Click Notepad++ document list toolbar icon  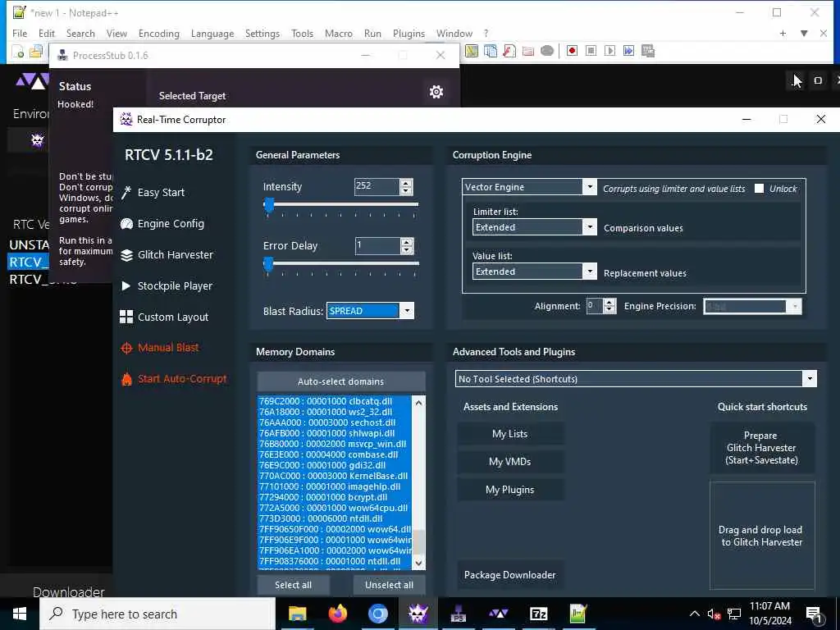pos(491,51)
